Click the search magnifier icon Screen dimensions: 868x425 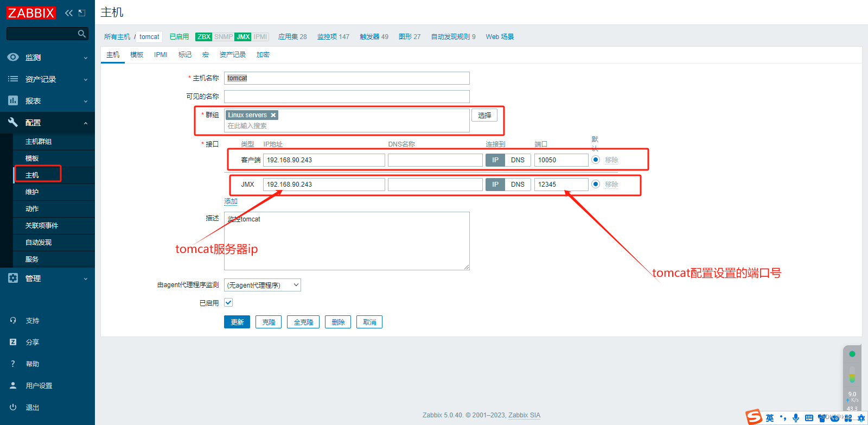(82, 34)
